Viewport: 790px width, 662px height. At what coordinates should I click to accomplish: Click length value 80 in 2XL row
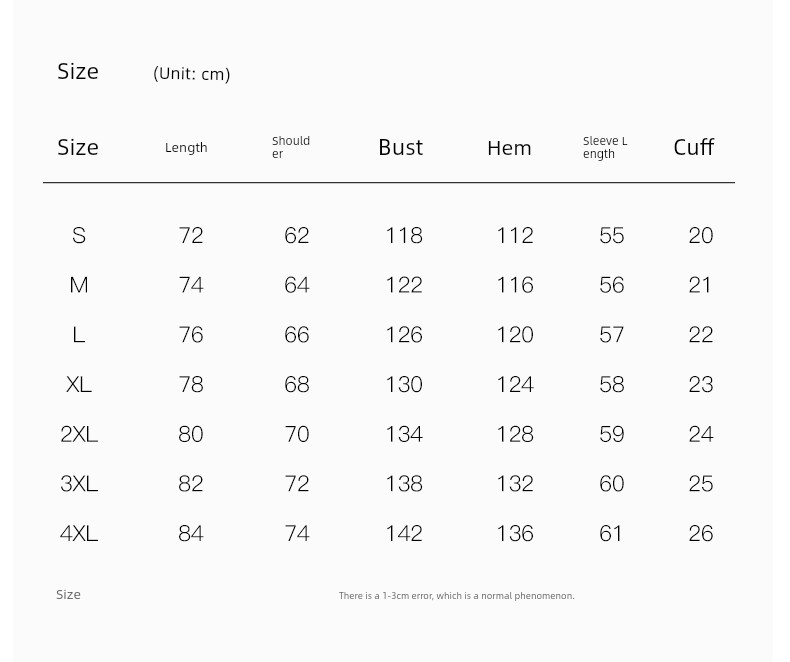(191, 434)
